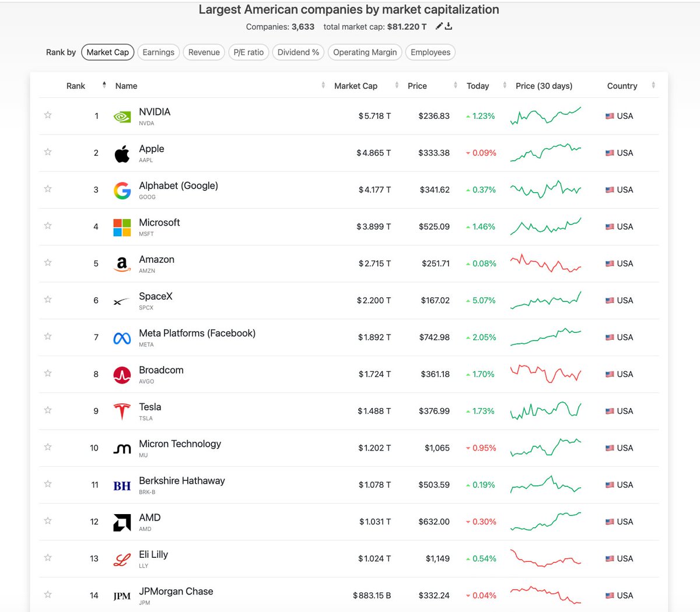700x612 pixels.
Task: Click the USA flag in Apple's row
Action: pos(610,153)
